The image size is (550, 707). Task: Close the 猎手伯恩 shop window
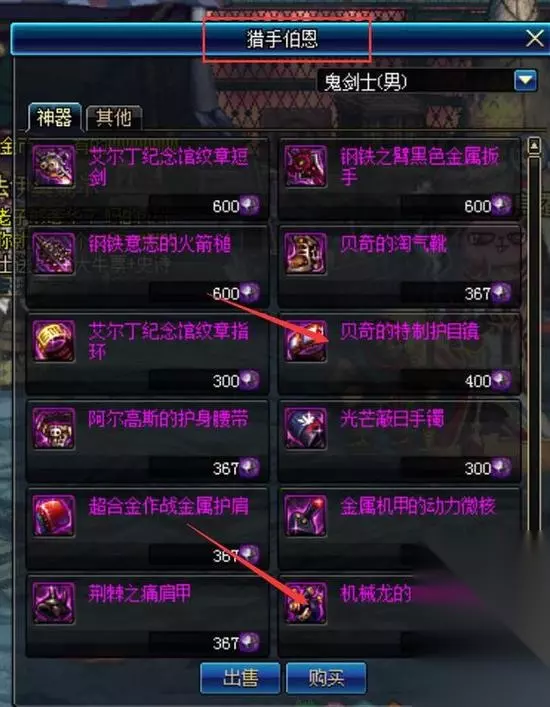535,39
